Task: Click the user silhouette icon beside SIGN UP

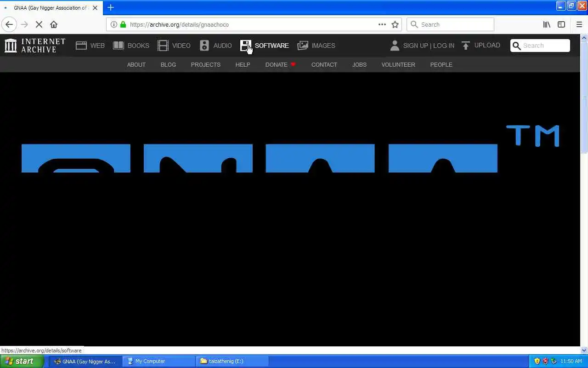Action: (395, 46)
